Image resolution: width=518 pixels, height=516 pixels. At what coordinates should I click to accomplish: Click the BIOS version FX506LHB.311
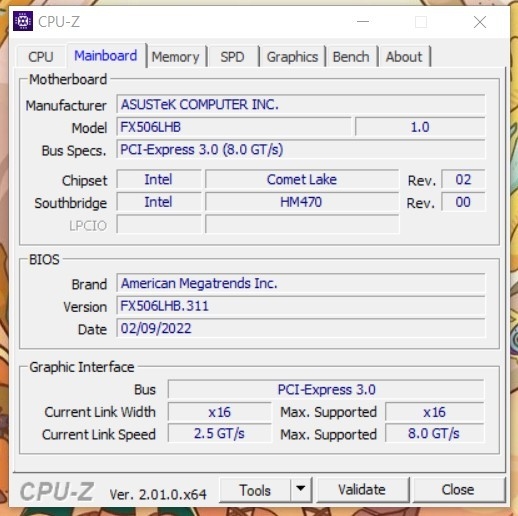tap(301, 306)
